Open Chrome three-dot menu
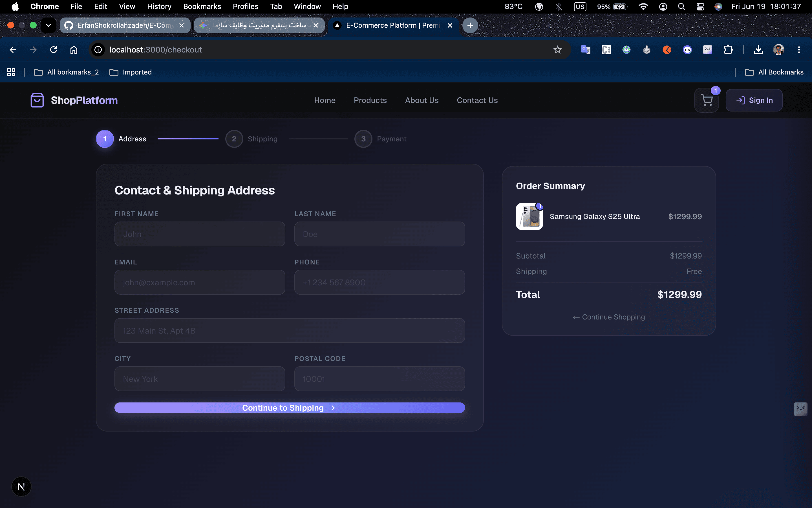Viewport: 812px width, 508px height. point(799,50)
